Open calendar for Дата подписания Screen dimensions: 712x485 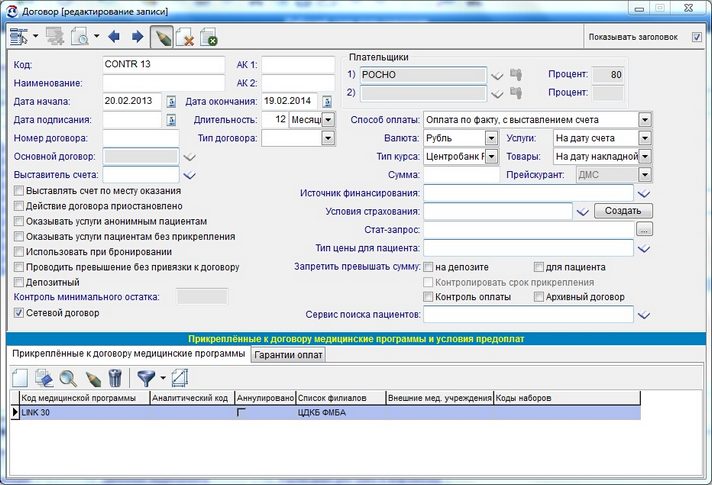(171, 120)
